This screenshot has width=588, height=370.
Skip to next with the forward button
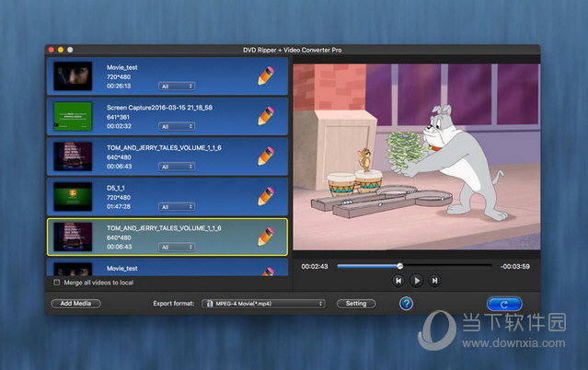point(434,280)
